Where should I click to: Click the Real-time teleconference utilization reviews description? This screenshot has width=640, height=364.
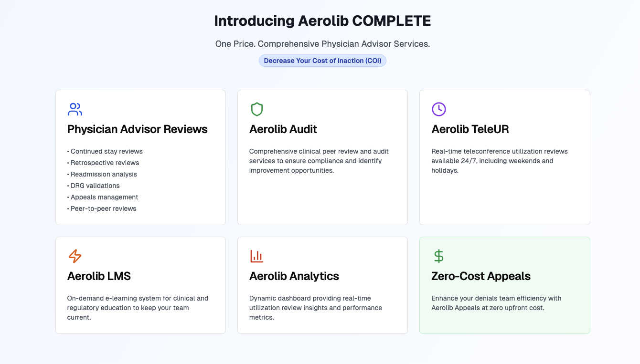(500, 161)
